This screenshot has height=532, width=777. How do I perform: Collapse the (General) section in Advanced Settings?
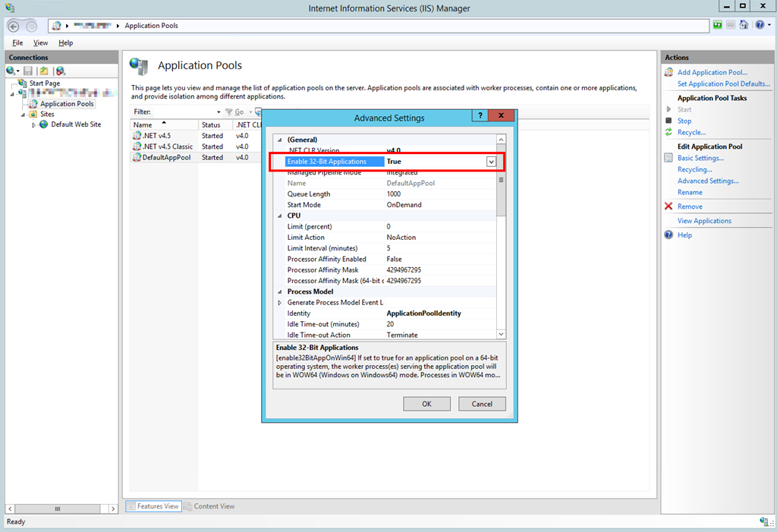tap(279, 140)
